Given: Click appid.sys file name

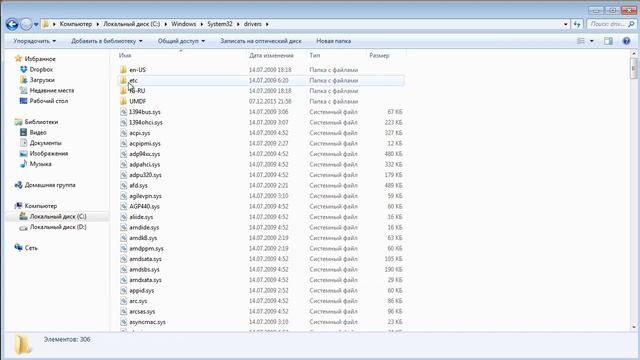Looking at the screenshot, I should click(x=142, y=291).
